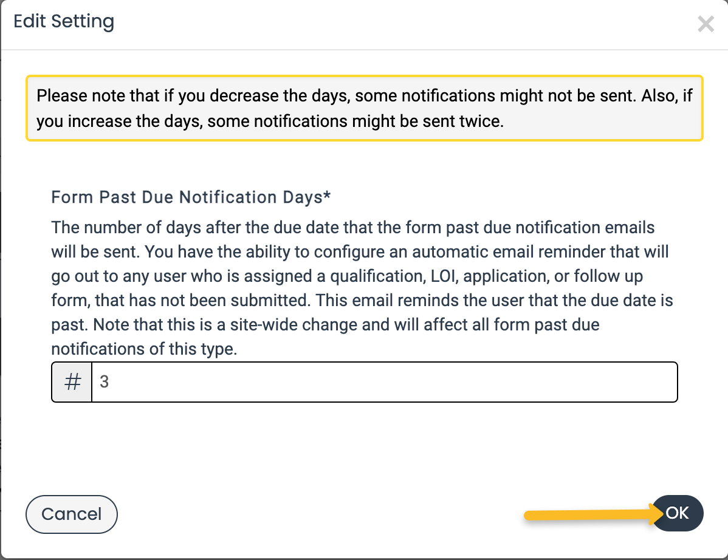Close the Edit Setting dialog with X
This screenshot has height=560, width=728.
[706, 24]
